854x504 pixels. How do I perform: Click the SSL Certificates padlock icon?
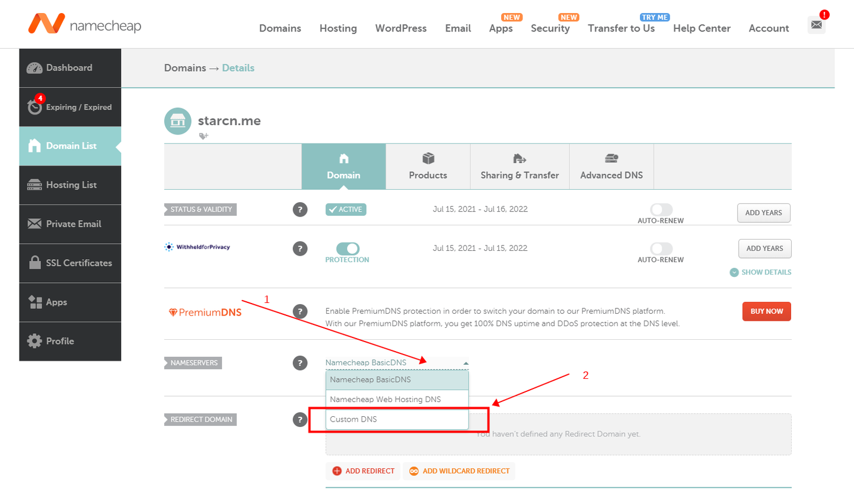pyautogui.click(x=34, y=263)
